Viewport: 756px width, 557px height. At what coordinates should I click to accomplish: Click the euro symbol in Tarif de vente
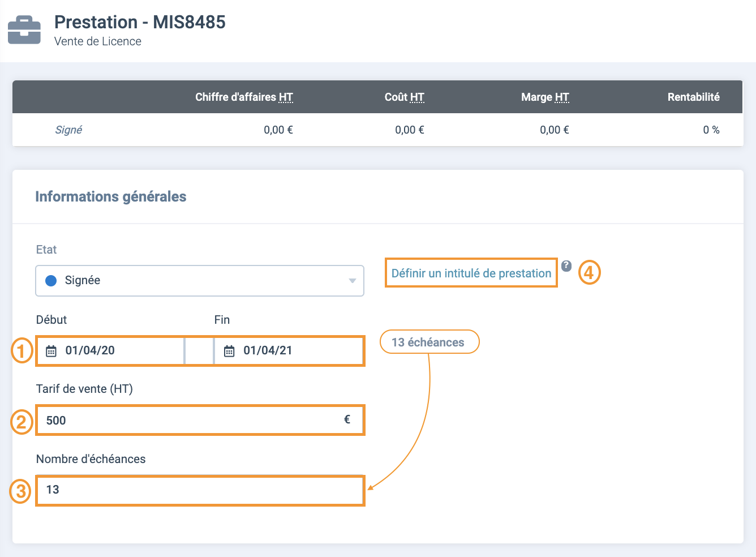[347, 419]
